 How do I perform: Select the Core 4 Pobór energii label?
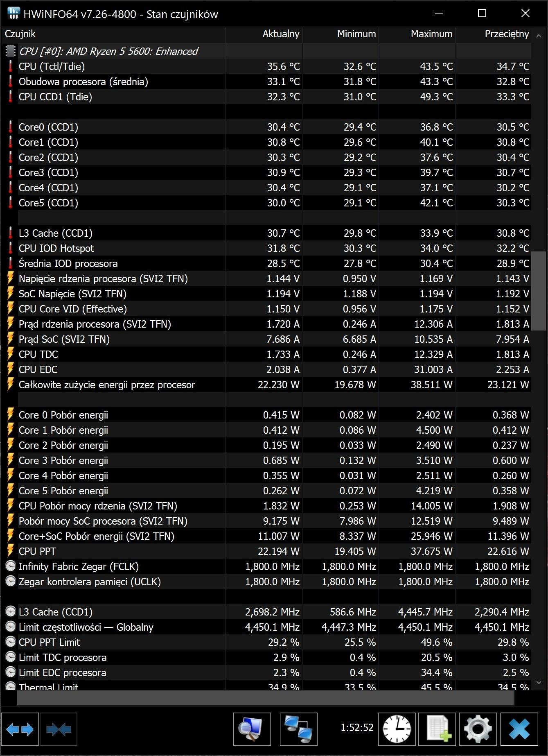pyautogui.click(x=63, y=475)
